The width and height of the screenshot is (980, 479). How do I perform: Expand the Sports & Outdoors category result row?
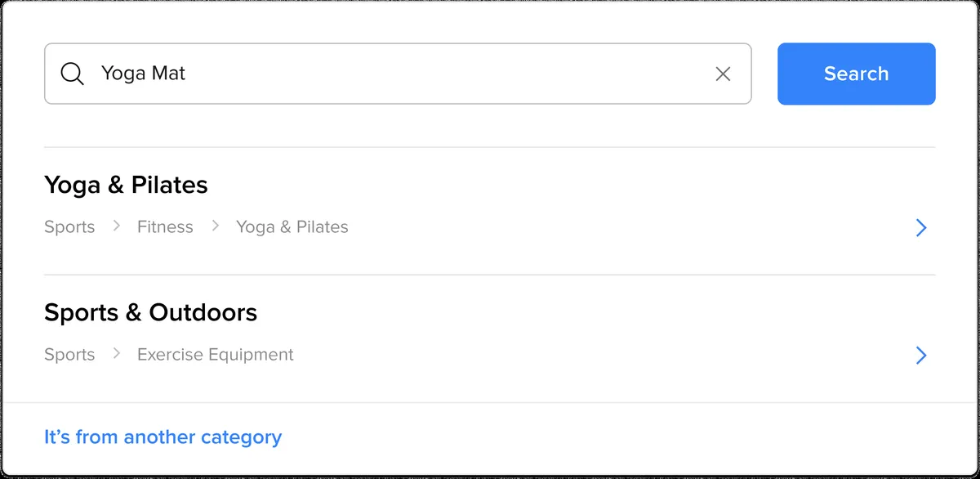pos(489,338)
